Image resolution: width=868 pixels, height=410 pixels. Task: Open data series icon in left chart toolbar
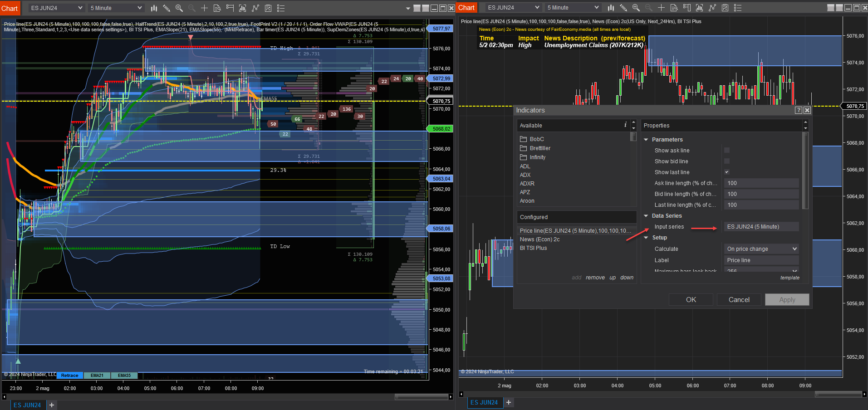(x=243, y=8)
